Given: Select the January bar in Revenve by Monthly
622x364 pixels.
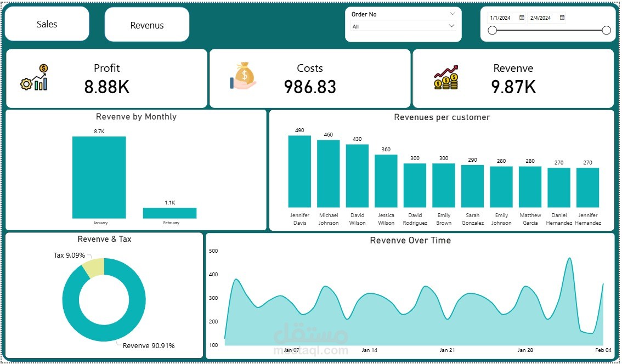Looking at the screenshot, I should pos(99,175).
